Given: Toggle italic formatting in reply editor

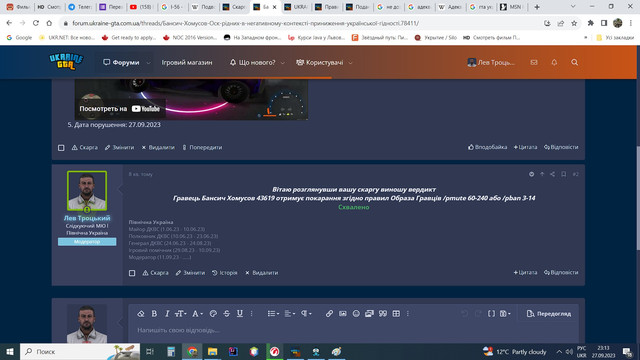Looking at the screenshot, I should point(167,313).
